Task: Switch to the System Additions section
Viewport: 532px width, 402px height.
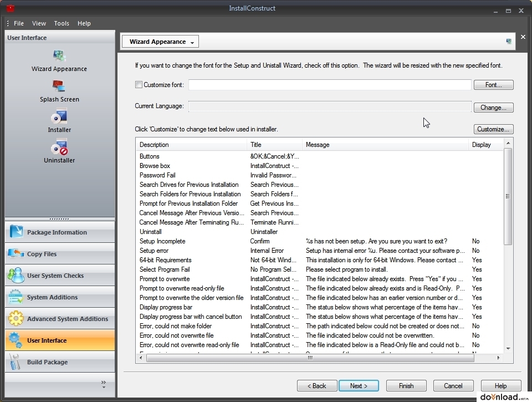Action: coord(60,297)
